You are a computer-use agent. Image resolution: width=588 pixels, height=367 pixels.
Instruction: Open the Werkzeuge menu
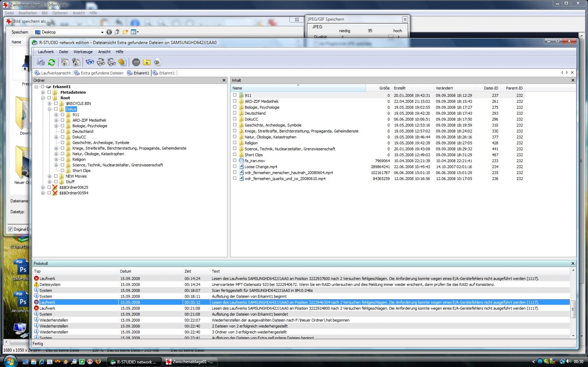(83, 52)
